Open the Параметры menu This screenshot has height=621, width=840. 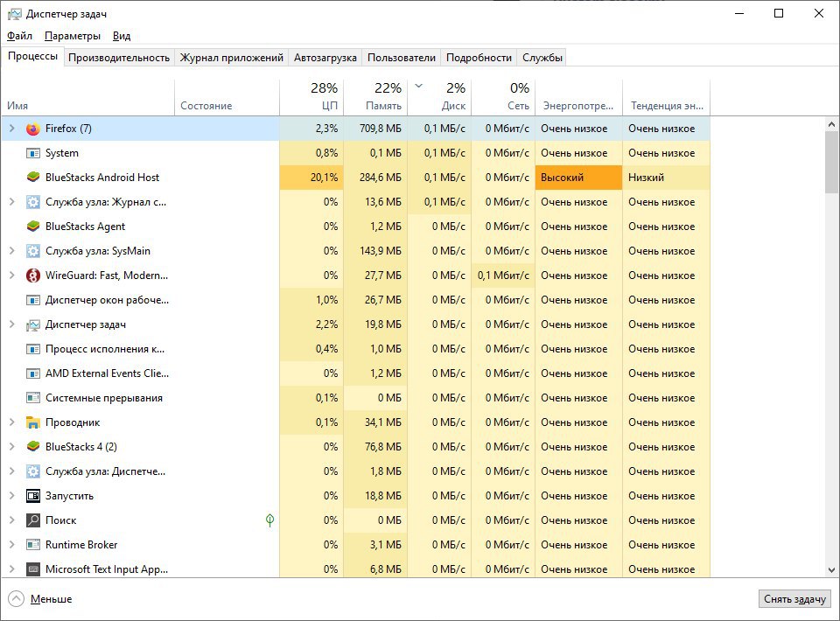click(73, 36)
